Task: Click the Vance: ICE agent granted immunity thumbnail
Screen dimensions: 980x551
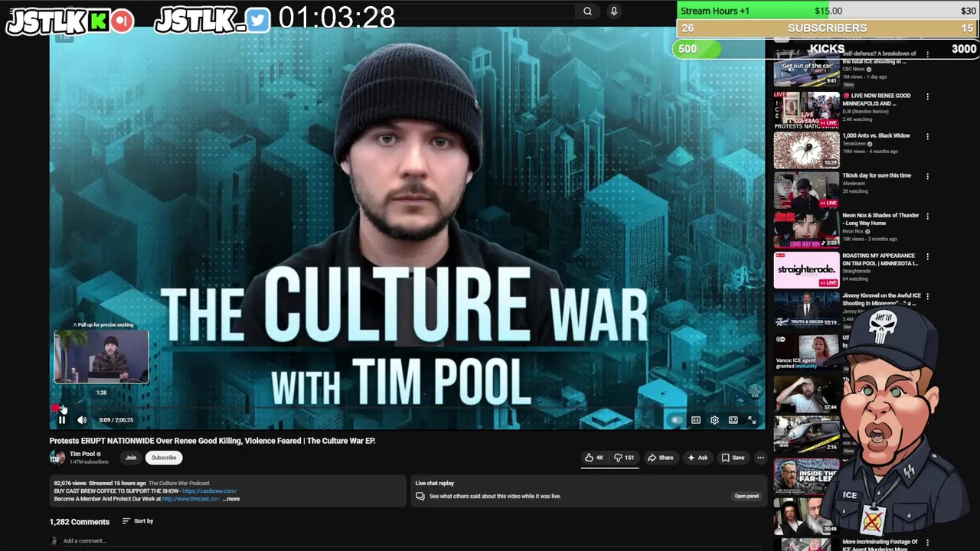Action: point(806,350)
